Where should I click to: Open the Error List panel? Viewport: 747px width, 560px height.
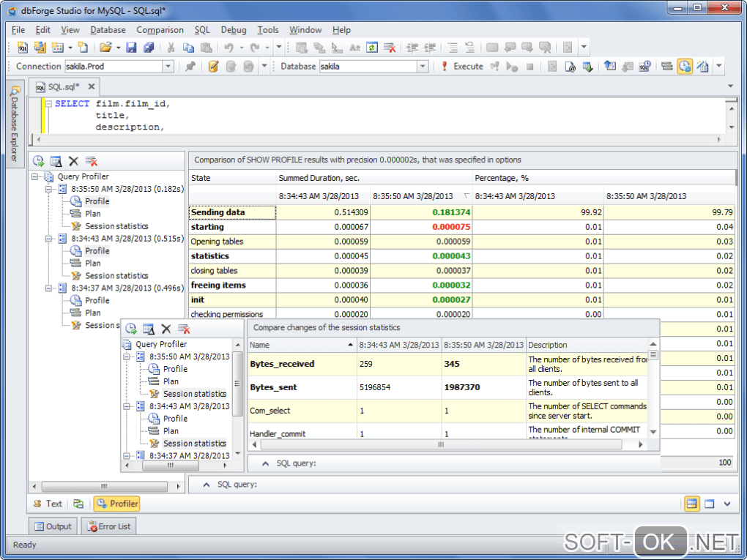109,526
